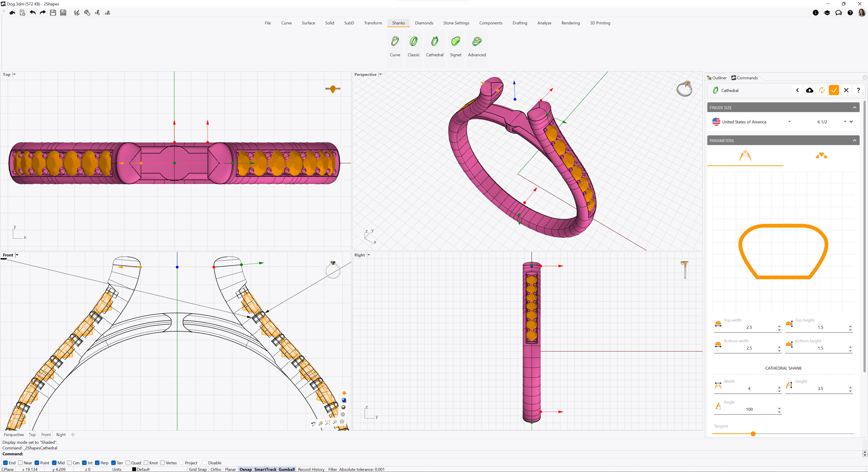The image size is (868, 472).
Task: Confirm Cathedral command with orange checkmark
Action: click(x=834, y=90)
